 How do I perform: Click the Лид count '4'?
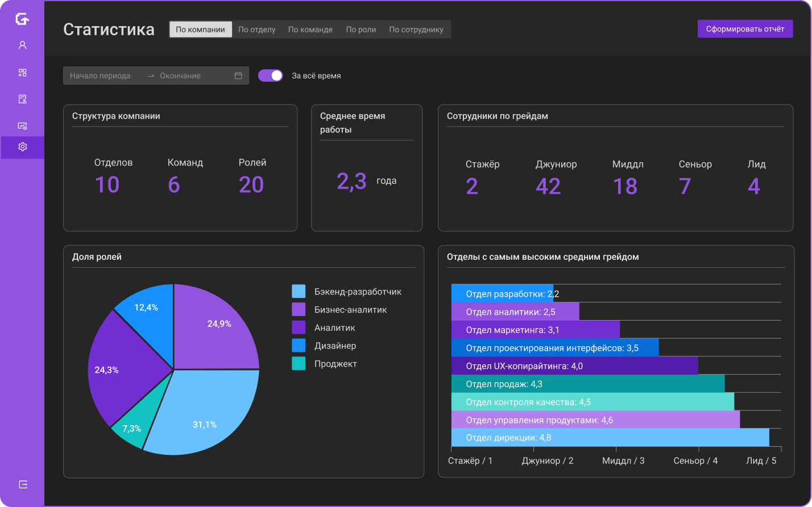tap(754, 186)
